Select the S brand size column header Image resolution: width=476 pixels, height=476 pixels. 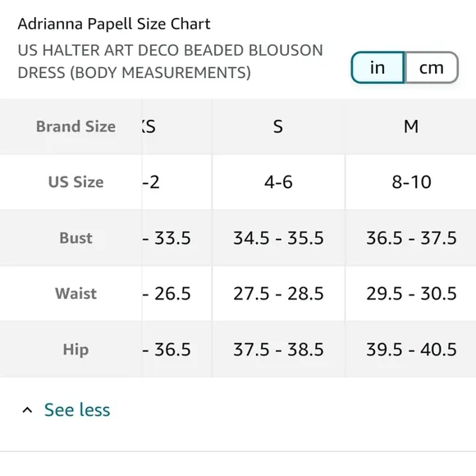278,126
